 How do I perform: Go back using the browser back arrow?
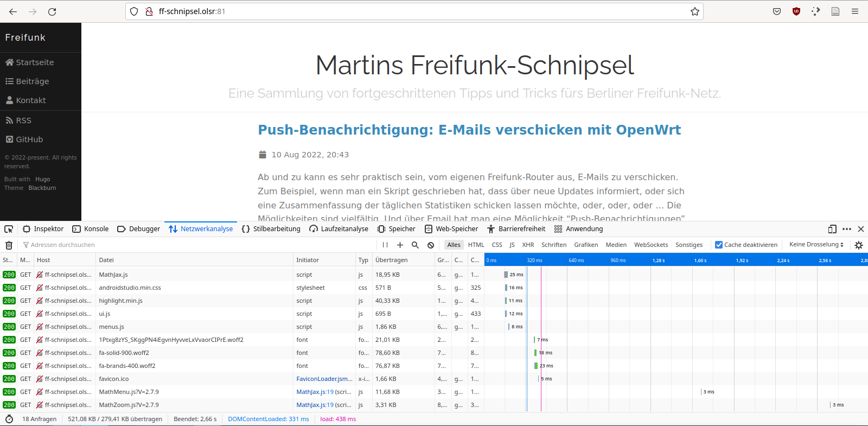pyautogui.click(x=13, y=11)
